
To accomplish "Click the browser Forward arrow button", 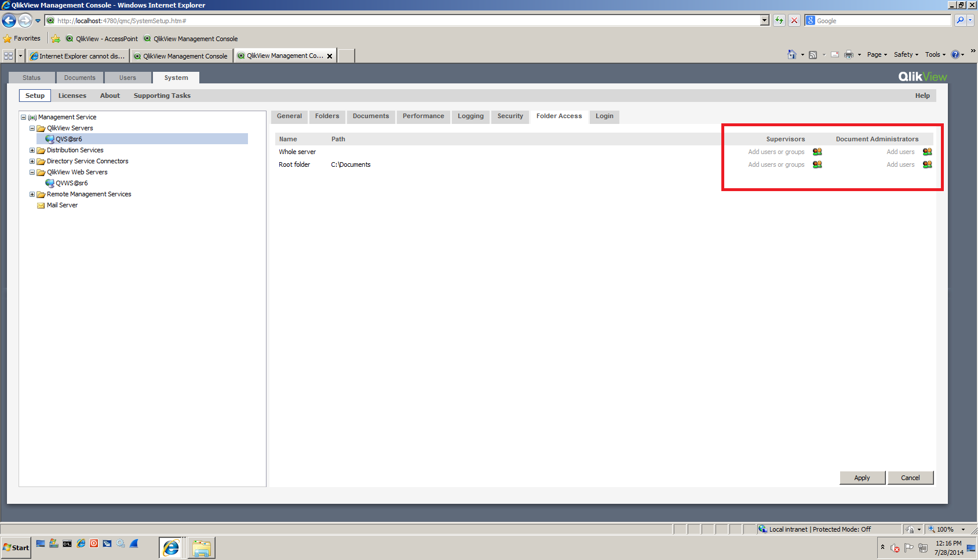I will click(x=25, y=21).
